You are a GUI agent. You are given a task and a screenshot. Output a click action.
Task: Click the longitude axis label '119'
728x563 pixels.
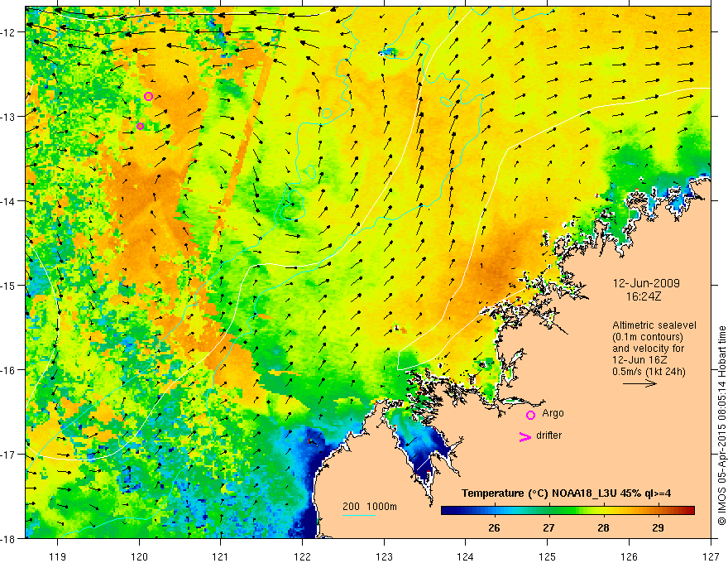pos(58,556)
